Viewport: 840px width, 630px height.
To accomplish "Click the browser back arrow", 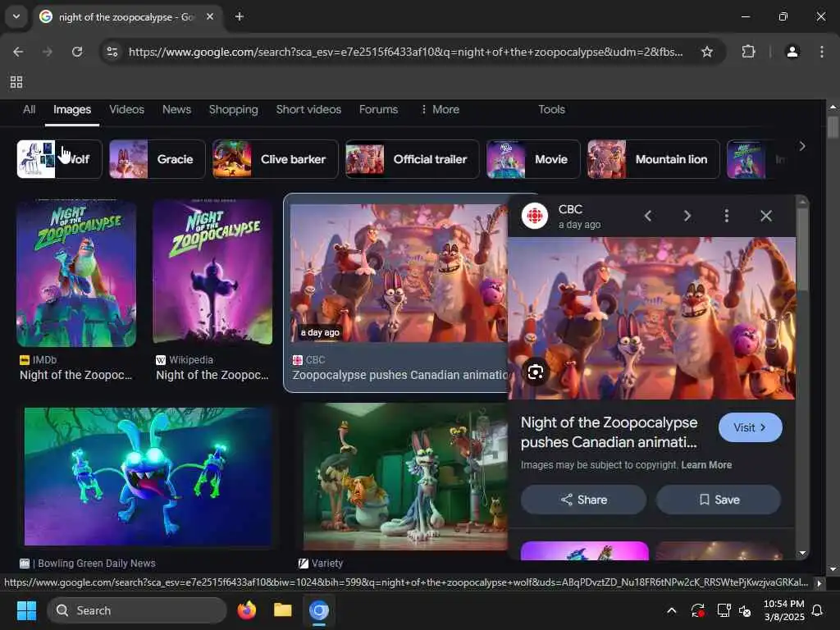I will coord(18,52).
